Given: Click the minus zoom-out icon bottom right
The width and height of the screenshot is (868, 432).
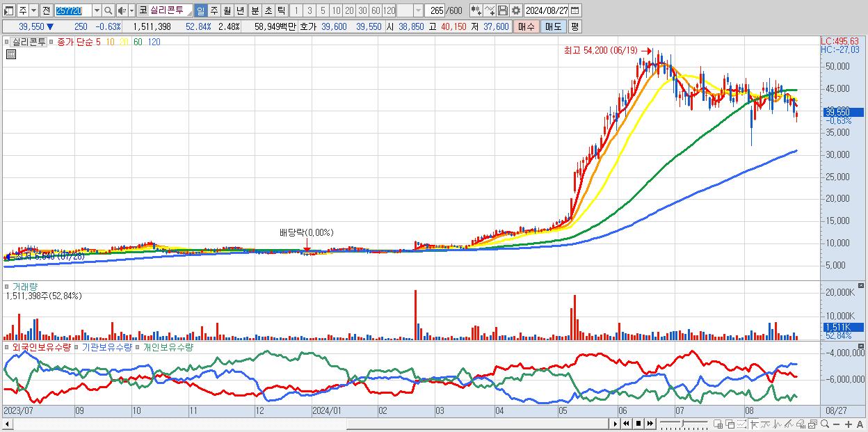Looking at the screenshot, I should [x=836, y=424].
